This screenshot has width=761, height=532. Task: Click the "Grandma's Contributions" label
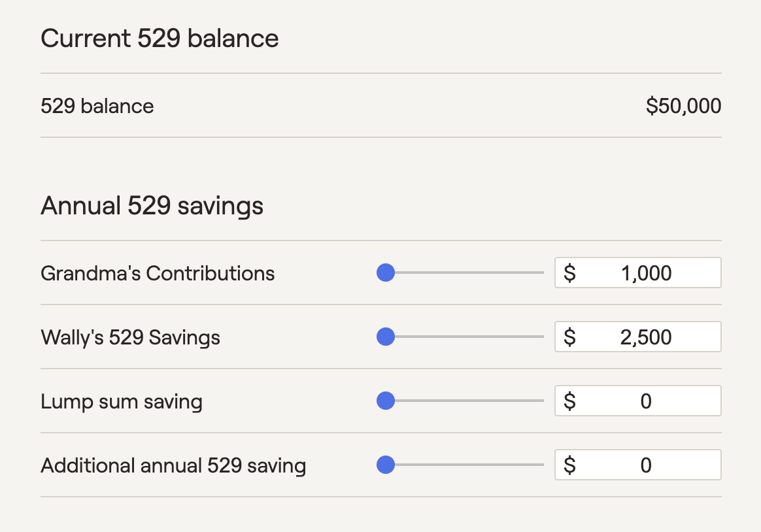point(158,273)
